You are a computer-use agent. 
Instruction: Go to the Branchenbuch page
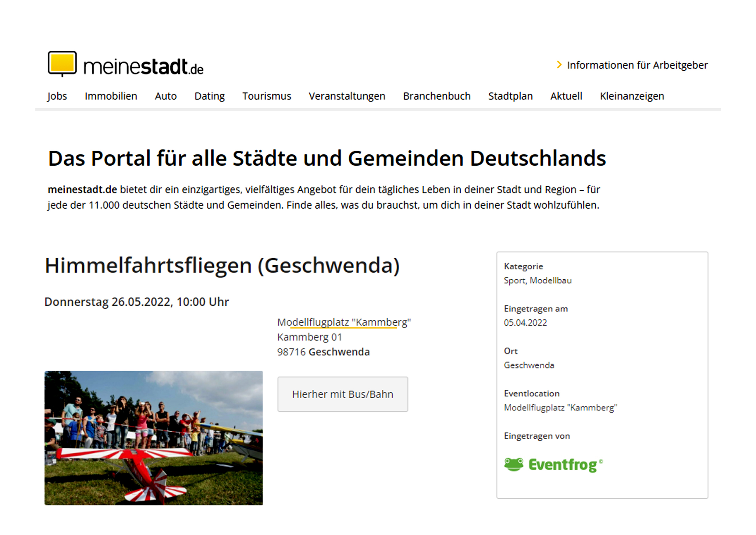437,96
